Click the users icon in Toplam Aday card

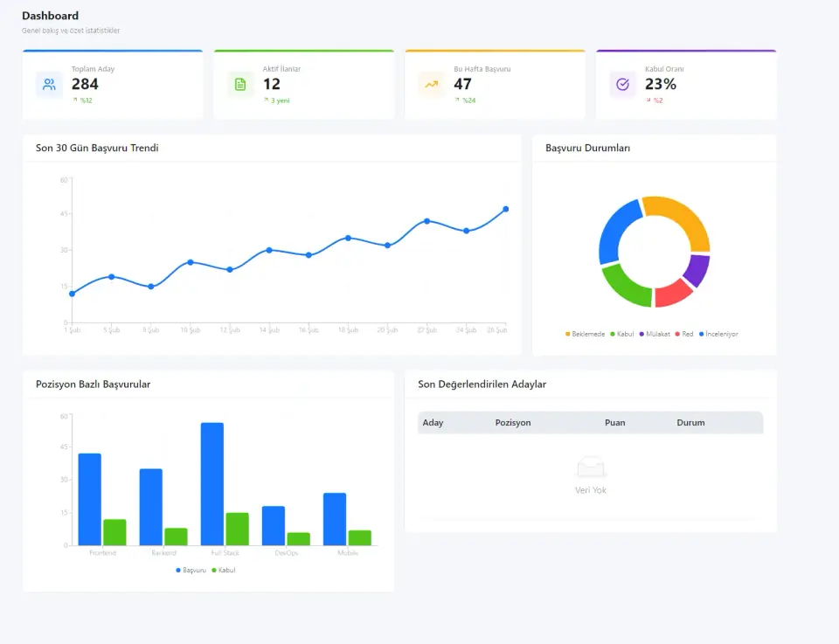(49, 85)
